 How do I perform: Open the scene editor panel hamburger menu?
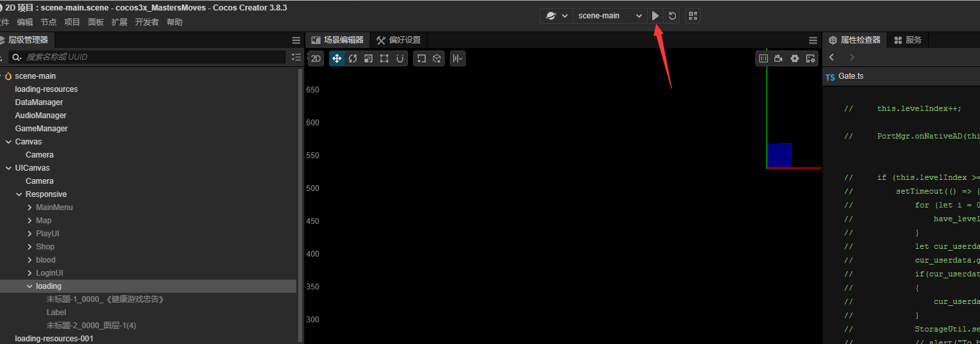[x=813, y=40]
